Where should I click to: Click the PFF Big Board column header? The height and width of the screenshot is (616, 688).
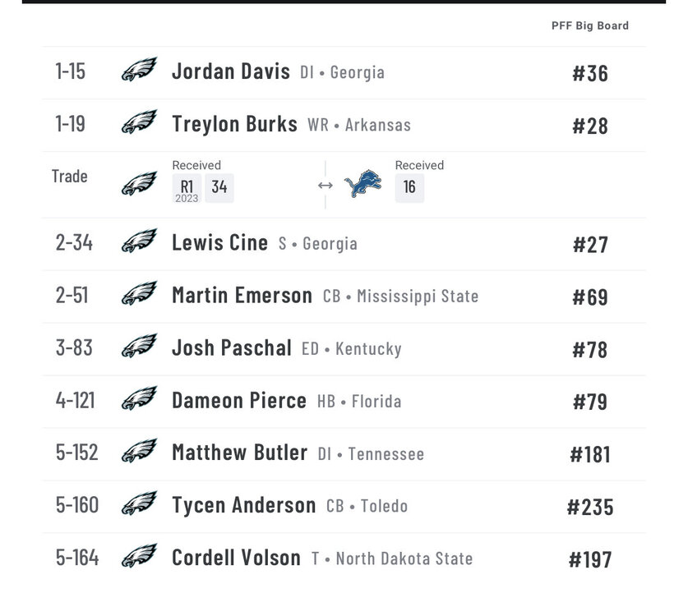click(x=589, y=26)
